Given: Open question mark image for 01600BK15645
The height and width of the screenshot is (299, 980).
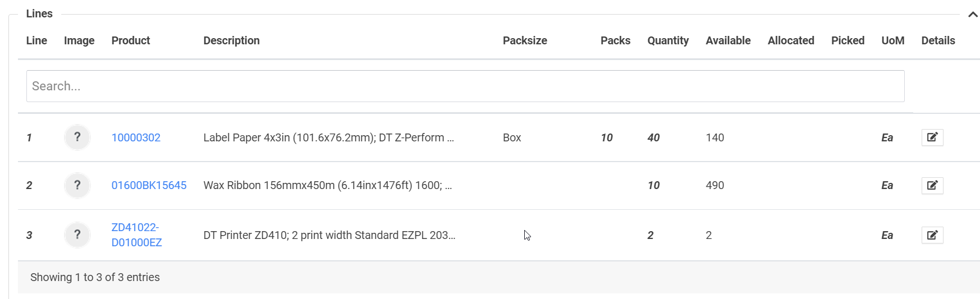Looking at the screenshot, I should [x=77, y=186].
